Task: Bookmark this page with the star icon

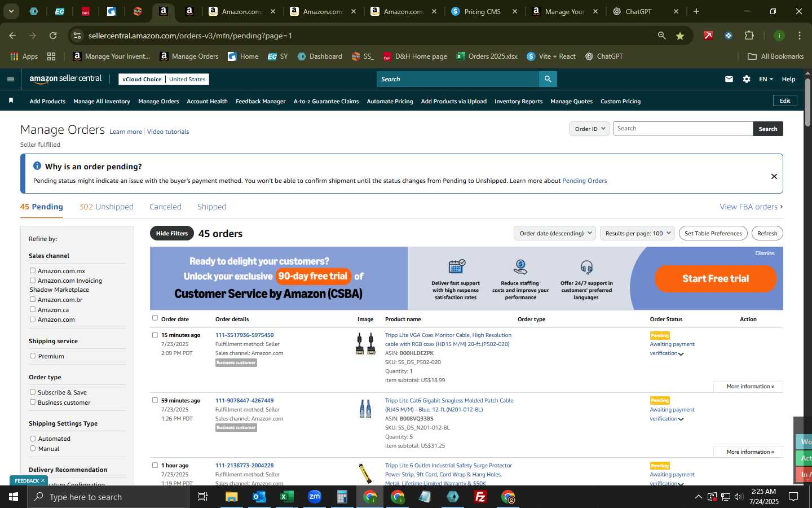Action: coord(680,36)
